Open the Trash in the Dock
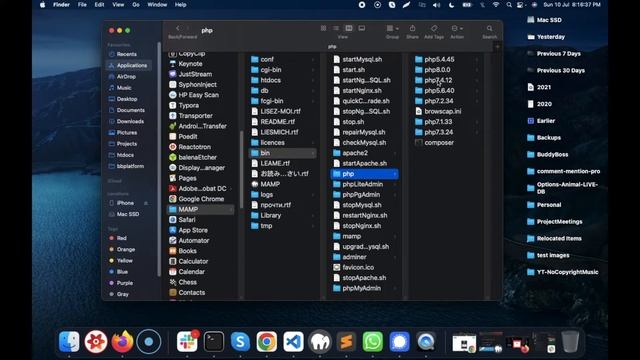The height and width of the screenshot is (360, 640). pos(570,341)
